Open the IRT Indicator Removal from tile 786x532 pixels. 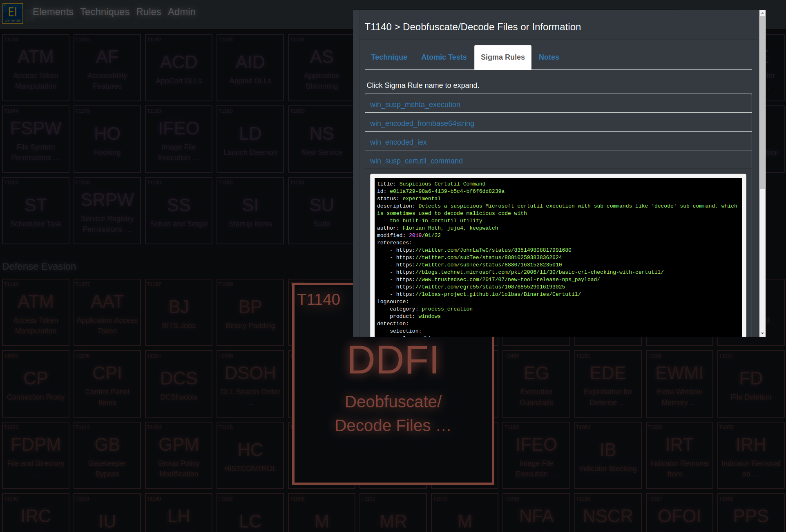(x=679, y=456)
